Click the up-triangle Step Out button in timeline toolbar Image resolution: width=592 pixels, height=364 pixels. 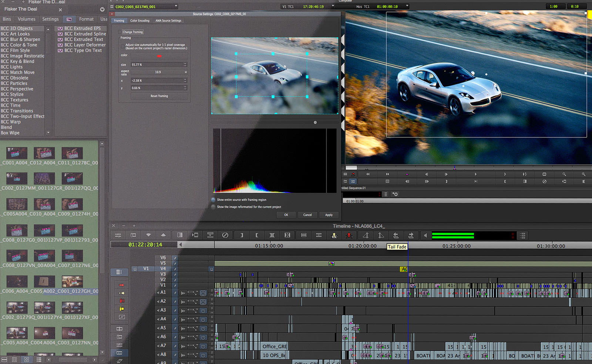tap(163, 235)
